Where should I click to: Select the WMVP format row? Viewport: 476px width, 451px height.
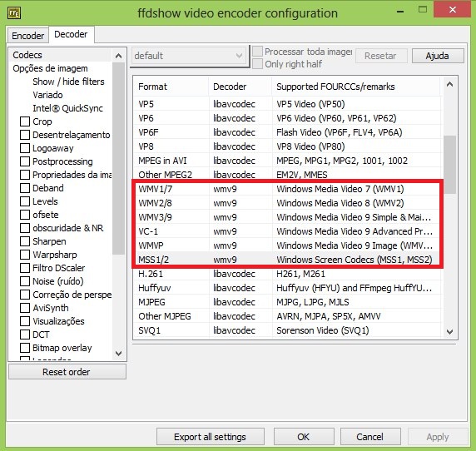click(x=287, y=245)
